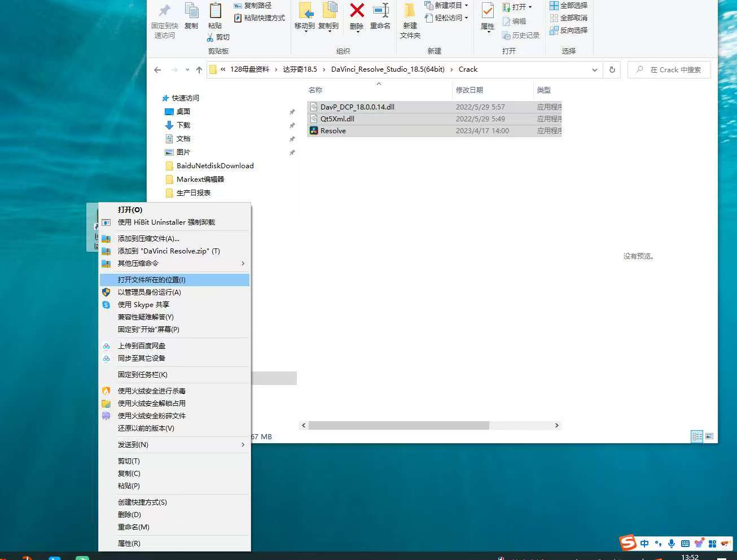Viewport: 737px width, 560px height.
Task: Choose Upload to Baidu Netdisk (上传到百度网盘)
Action: tap(174, 346)
